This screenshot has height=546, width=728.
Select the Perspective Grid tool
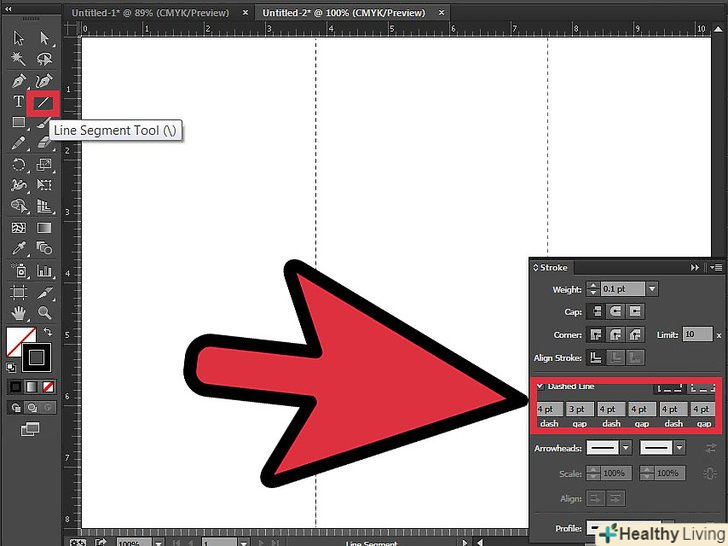click(x=44, y=206)
